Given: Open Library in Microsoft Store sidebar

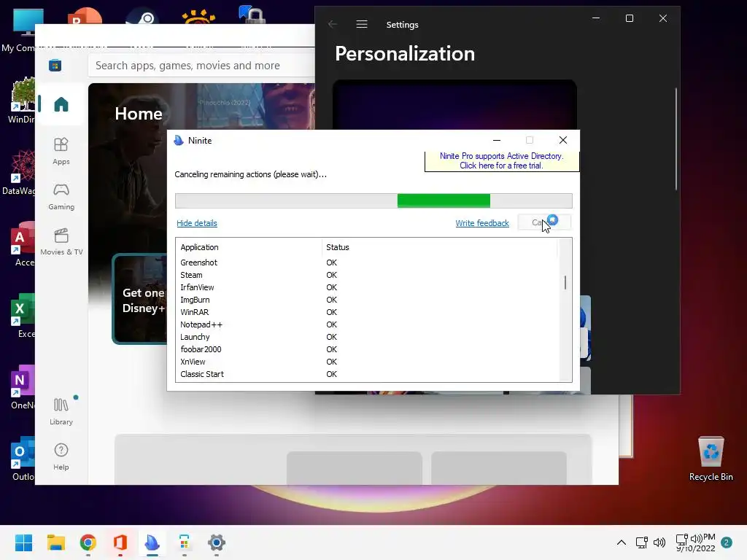Looking at the screenshot, I should tap(61, 411).
